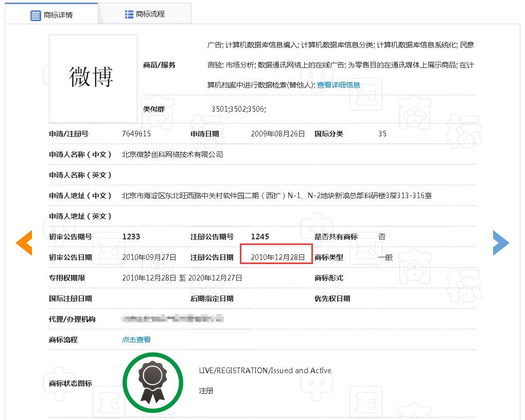Click the list icon on 商标详情 tab
Screen dimensions: 525x420
36,15
